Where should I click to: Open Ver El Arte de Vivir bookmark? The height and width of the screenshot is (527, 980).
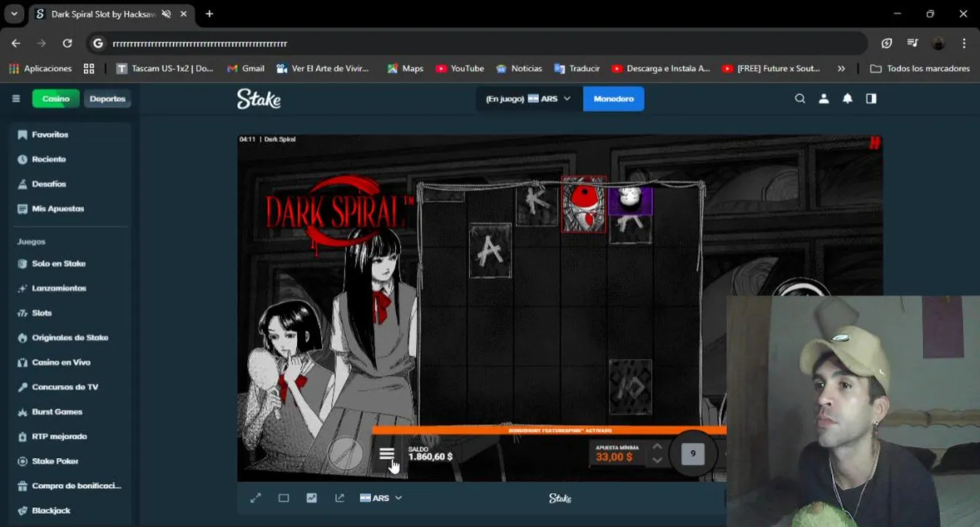coord(323,68)
